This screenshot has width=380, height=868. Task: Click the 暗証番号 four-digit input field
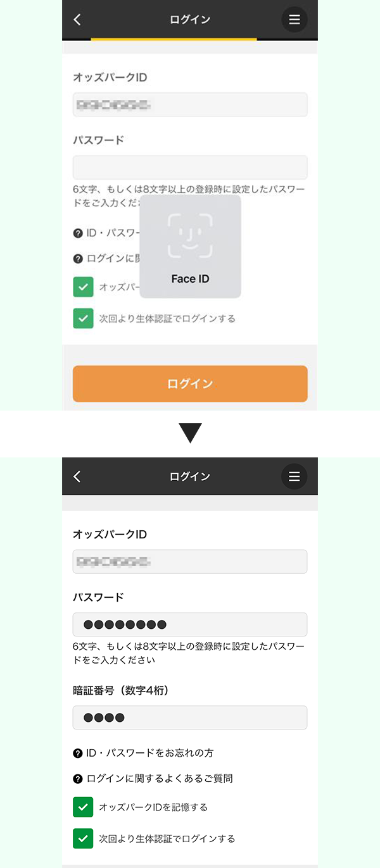(190, 717)
